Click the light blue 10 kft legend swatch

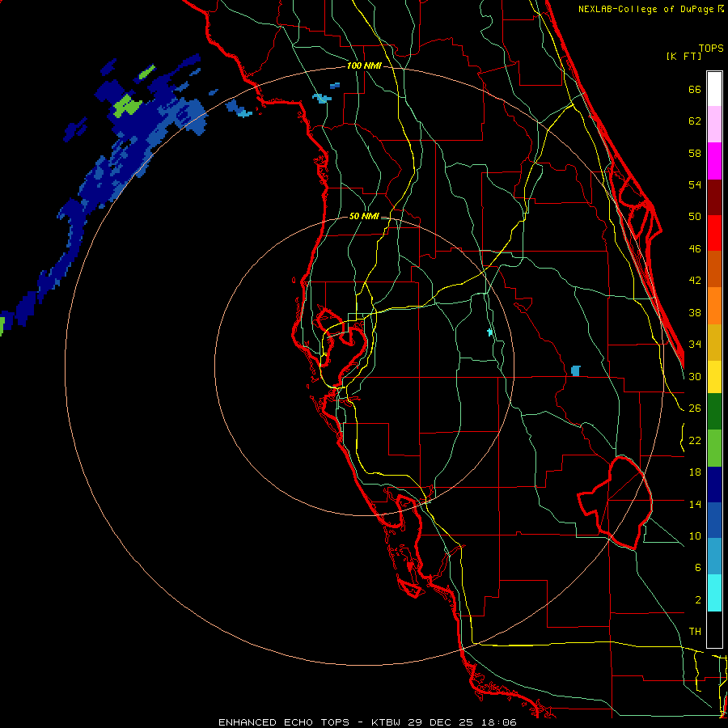714,557
